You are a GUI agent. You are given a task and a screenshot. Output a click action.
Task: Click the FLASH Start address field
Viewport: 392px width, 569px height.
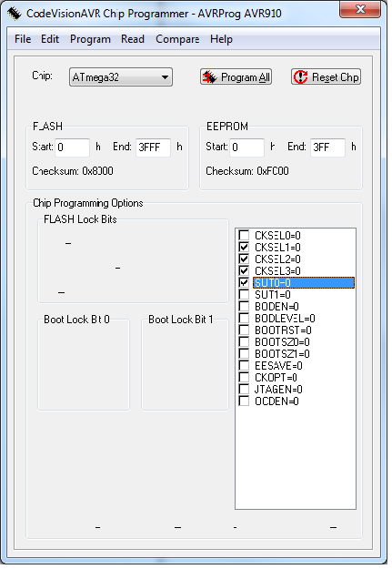[72, 147]
